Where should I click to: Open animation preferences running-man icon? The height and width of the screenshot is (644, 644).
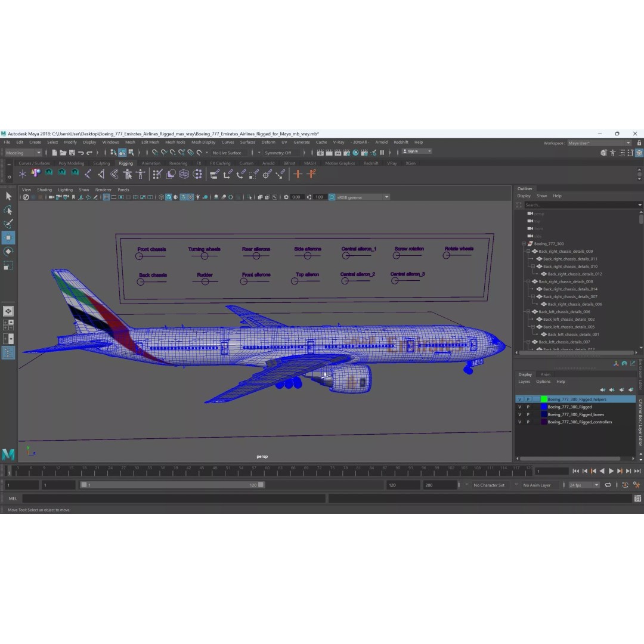(x=636, y=485)
